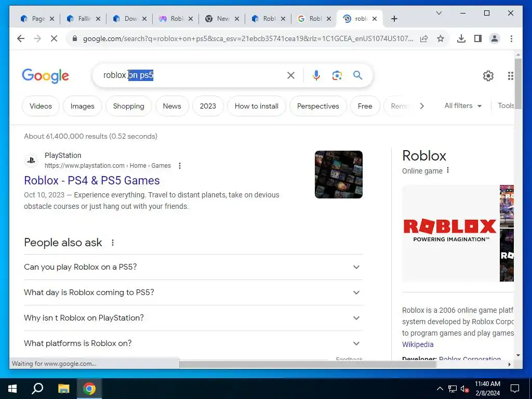The height and width of the screenshot is (399, 532).
Task: Open People also ask options menu
Action: pos(113,243)
